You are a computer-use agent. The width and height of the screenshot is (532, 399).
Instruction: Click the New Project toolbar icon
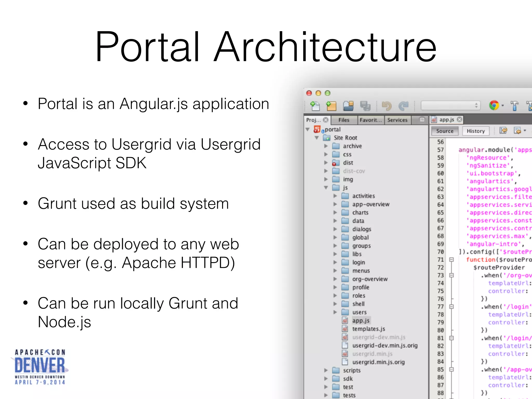click(x=331, y=106)
